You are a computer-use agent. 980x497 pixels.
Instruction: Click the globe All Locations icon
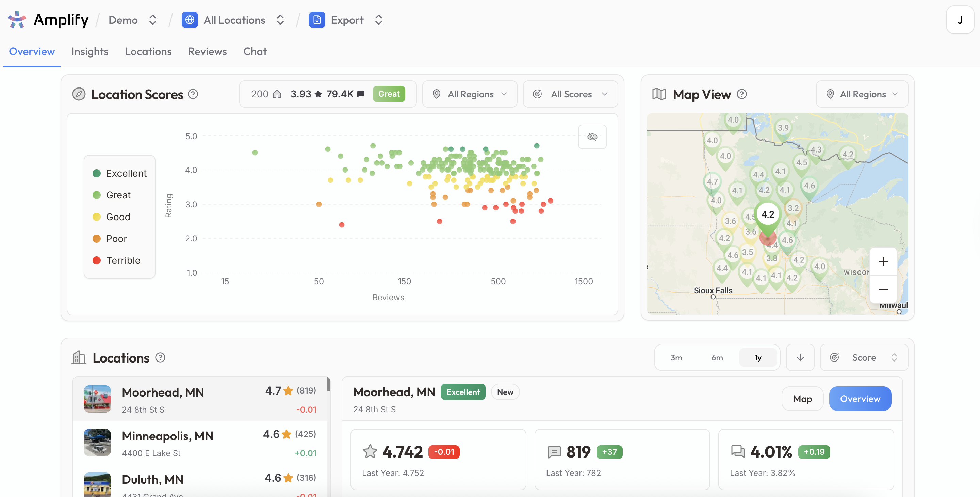pos(190,20)
